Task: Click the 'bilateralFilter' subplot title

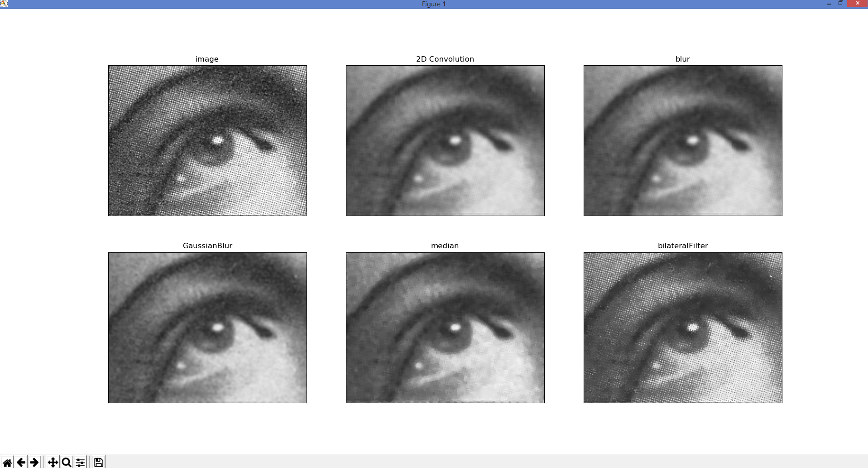Action: (683, 246)
